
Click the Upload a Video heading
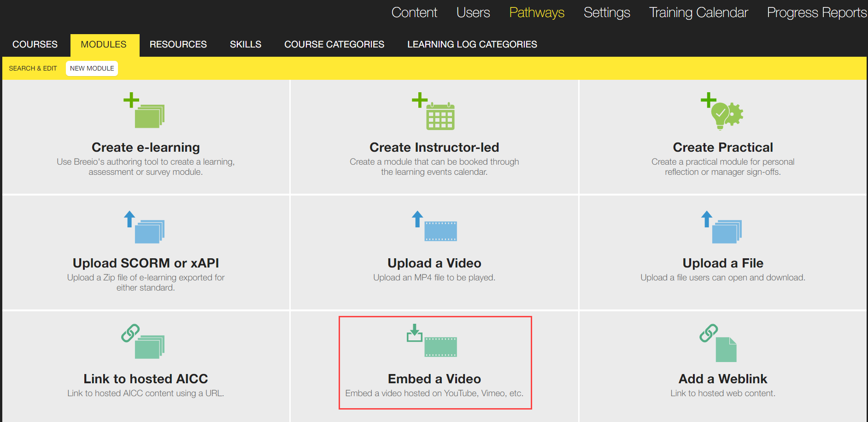coord(434,263)
